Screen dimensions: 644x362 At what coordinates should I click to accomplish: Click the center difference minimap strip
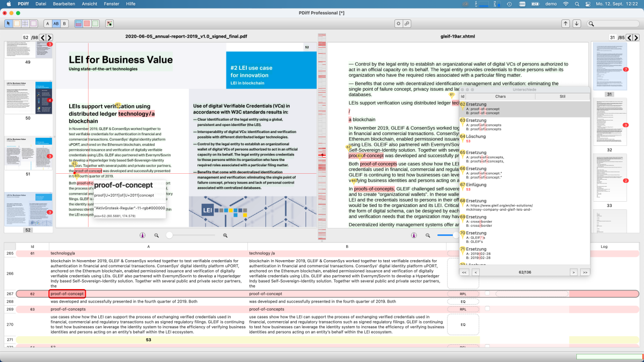click(322, 137)
